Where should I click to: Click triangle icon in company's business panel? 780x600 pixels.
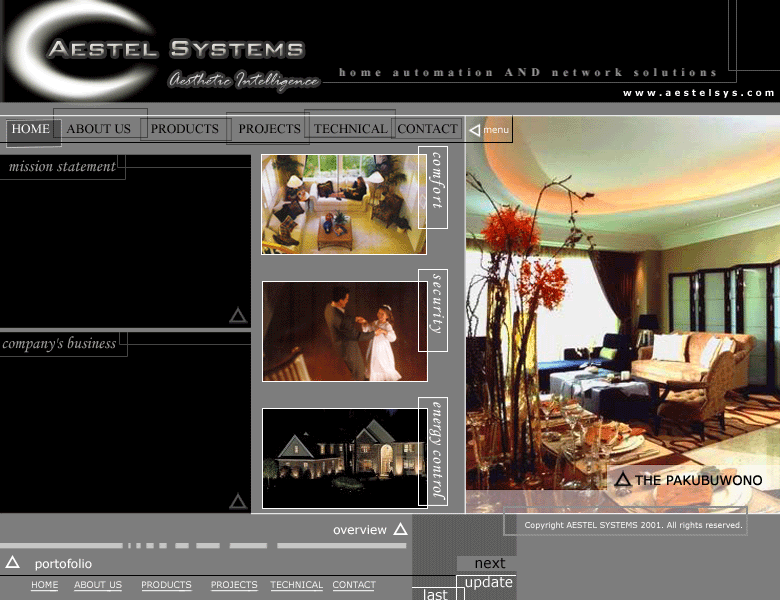238,501
